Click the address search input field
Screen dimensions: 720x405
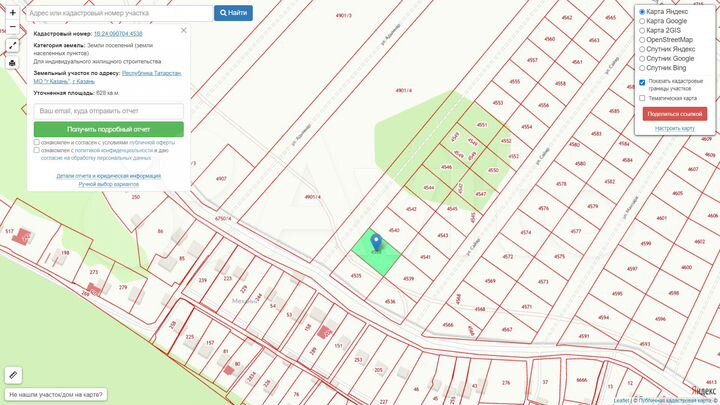pos(120,13)
